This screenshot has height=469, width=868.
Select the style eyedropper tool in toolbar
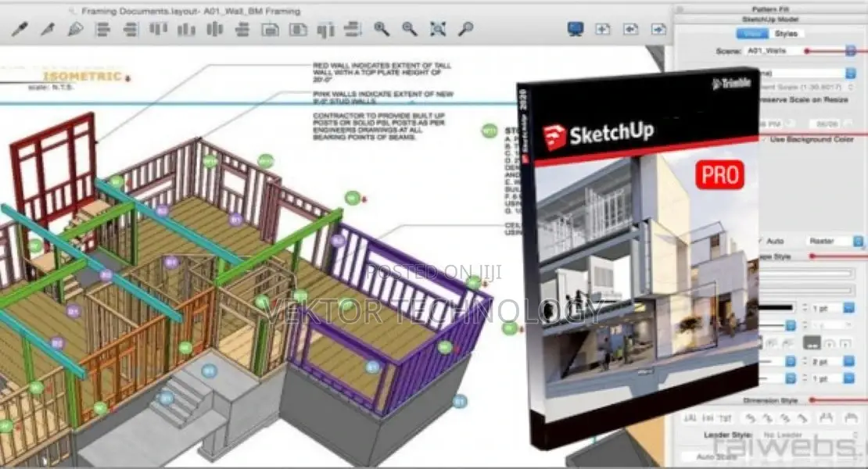point(20,29)
